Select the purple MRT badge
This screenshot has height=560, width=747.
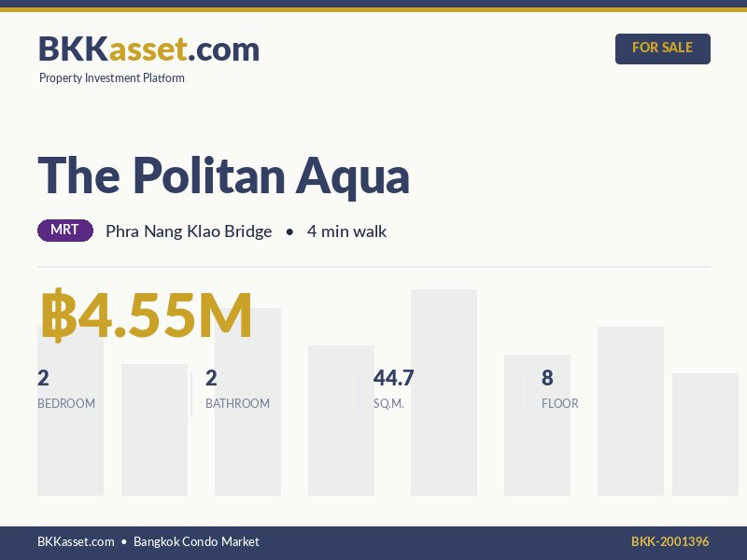[65, 231]
